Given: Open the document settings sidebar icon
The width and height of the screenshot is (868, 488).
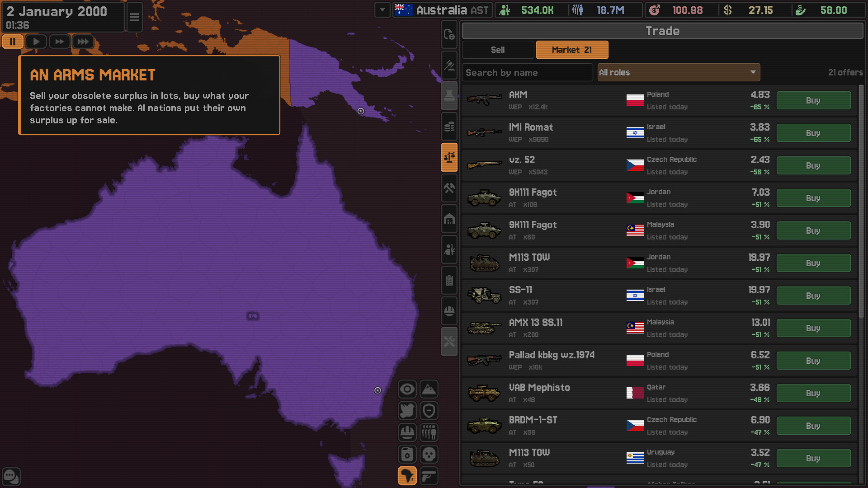Looking at the screenshot, I should (x=449, y=34).
